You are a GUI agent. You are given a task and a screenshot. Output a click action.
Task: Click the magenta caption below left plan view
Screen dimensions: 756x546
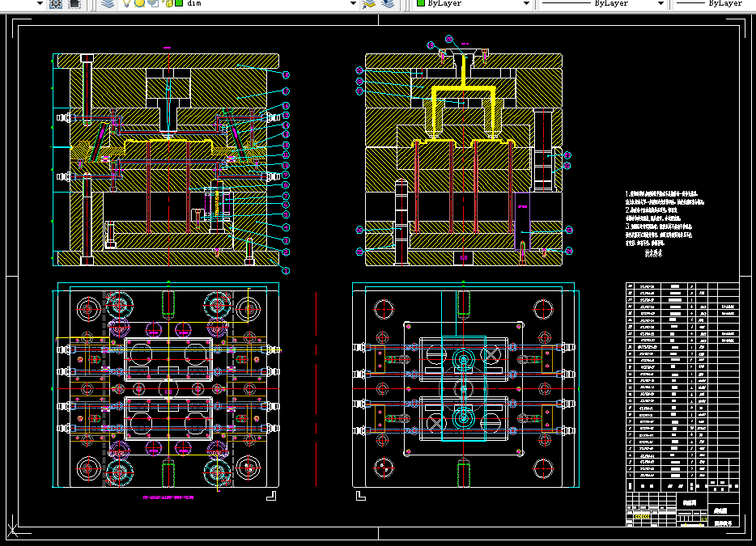click(x=168, y=497)
